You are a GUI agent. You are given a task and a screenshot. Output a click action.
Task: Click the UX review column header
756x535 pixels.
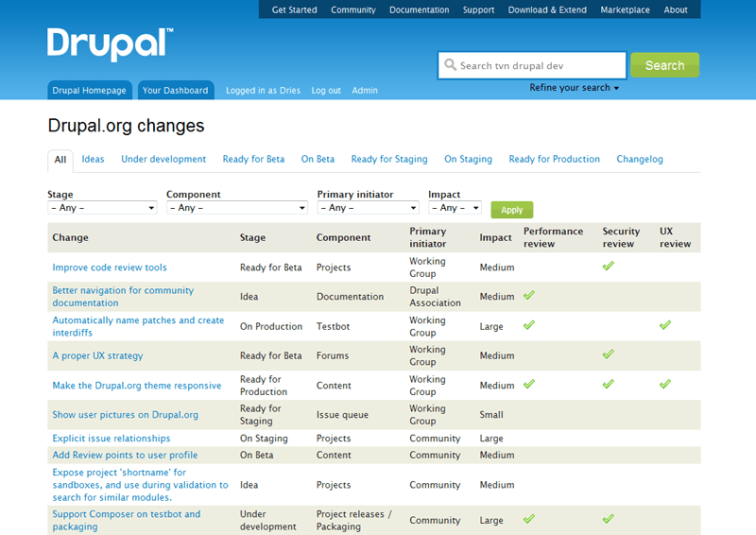pos(675,237)
